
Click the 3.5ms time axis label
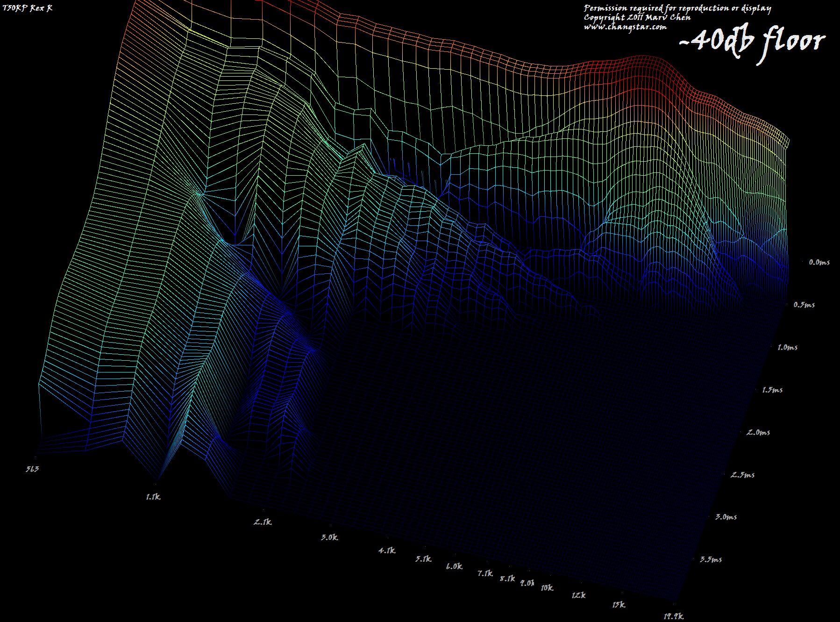pyautogui.click(x=711, y=559)
